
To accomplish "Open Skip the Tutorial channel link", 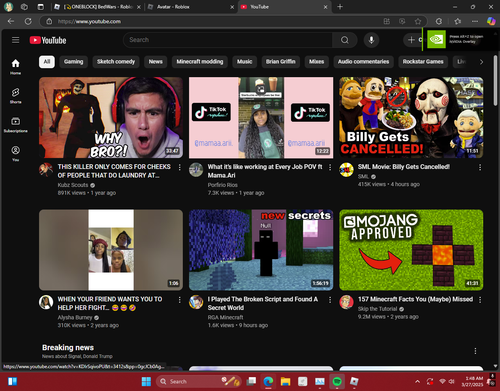I will coord(377,309).
